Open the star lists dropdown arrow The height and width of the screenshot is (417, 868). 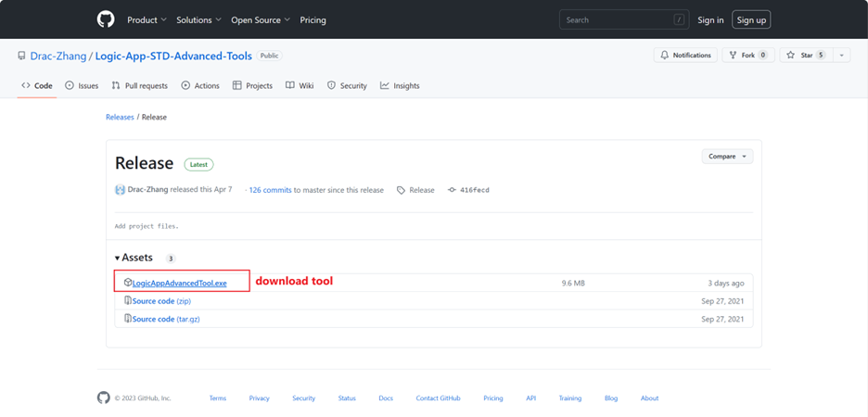click(841, 56)
